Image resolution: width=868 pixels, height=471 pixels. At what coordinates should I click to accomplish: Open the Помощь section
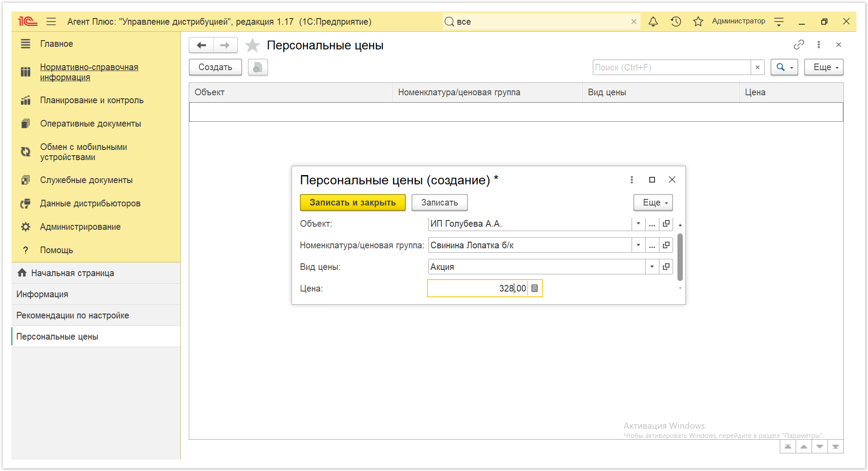click(x=56, y=250)
